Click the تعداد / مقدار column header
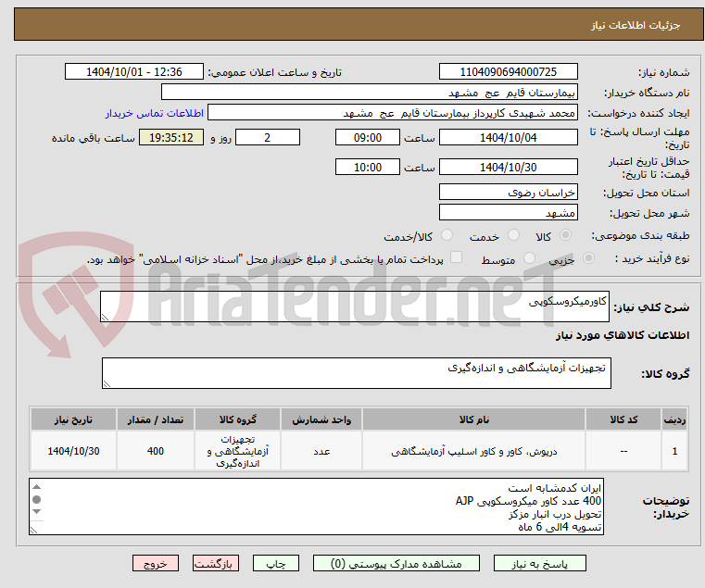Image resolution: width=705 pixels, height=588 pixels. pyautogui.click(x=156, y=419)
